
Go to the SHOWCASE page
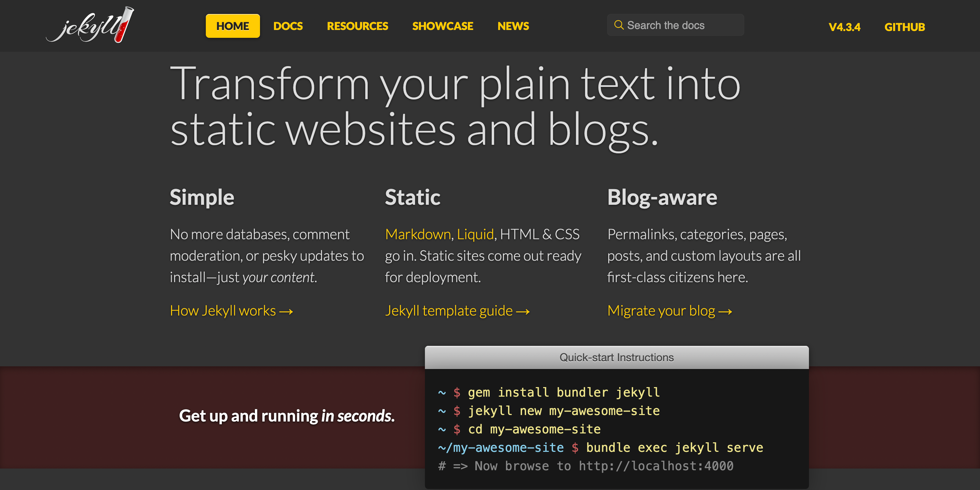point(442,26)
